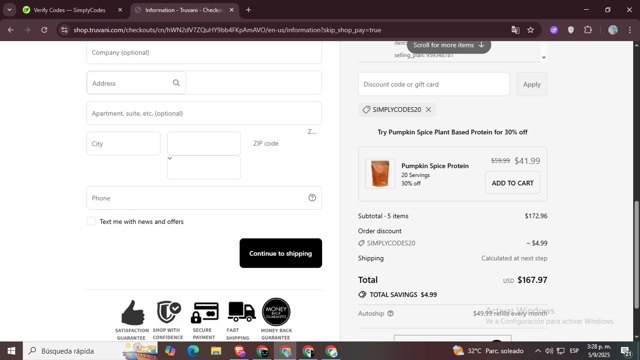The image size is (640, 360).
Task: Click the shield extension icon
Action: pos(571,30)
